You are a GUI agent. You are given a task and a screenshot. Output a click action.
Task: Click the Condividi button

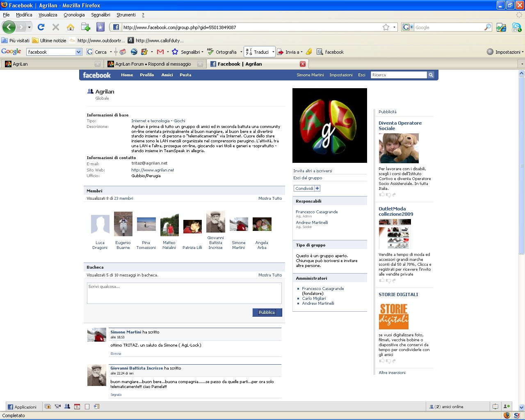pyautogui.click(x=304, y=188)
